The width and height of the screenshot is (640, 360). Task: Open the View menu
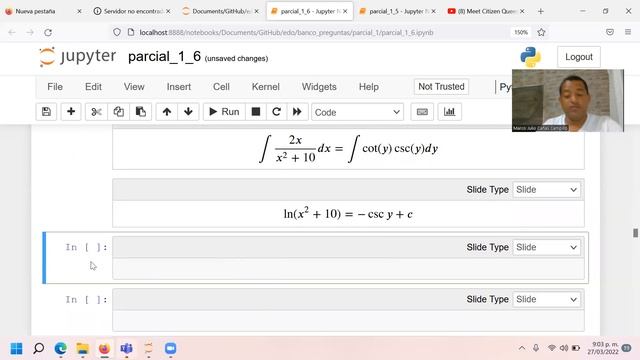point(134,87)
